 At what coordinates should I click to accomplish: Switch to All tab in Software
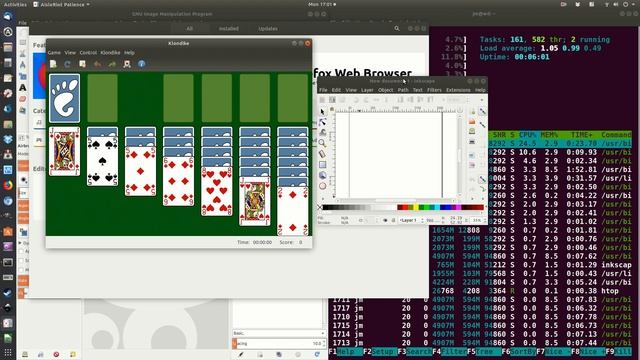click(x=190, y=29)
